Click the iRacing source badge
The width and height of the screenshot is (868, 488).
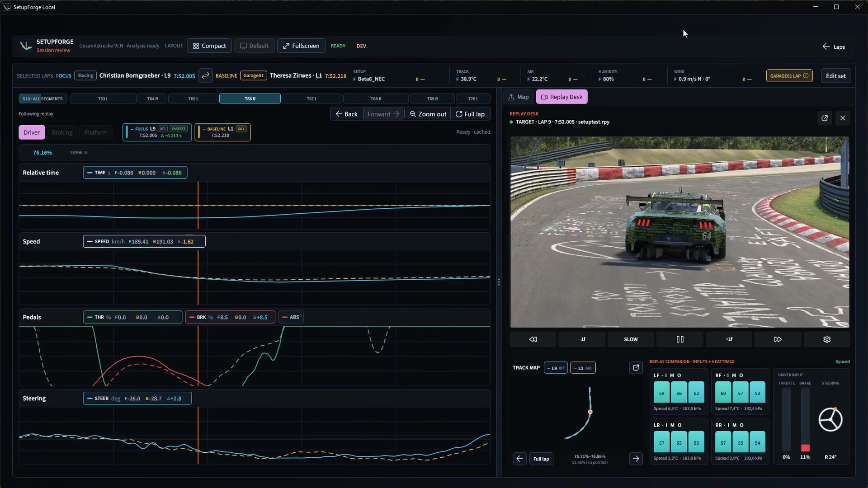click(x=85, y=76)
